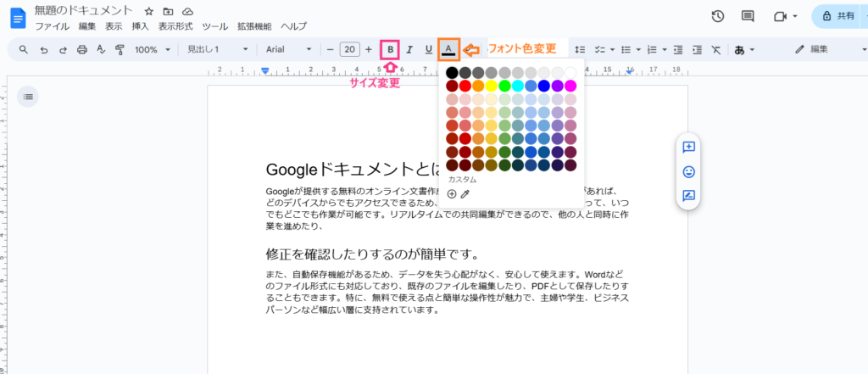Screen dimensions: 868x374
Task: Select the pure red color swatch
Action: [x=465, y=86]
